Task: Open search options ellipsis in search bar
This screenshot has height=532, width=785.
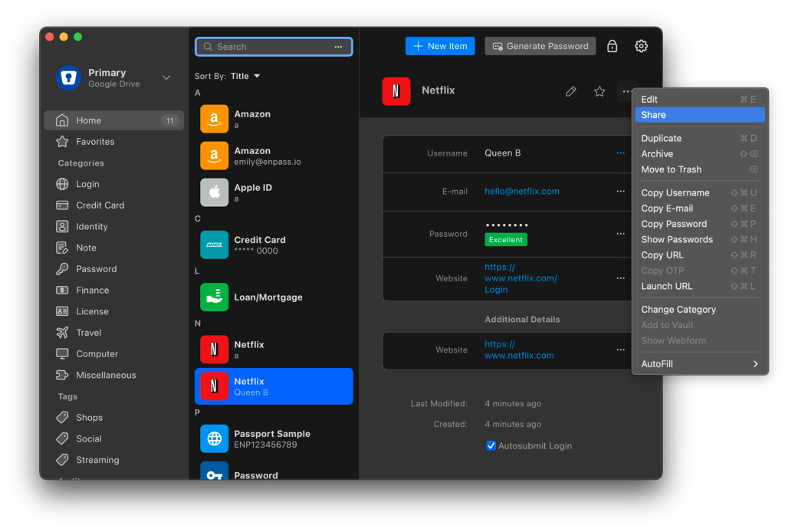Action: [338, 47]
